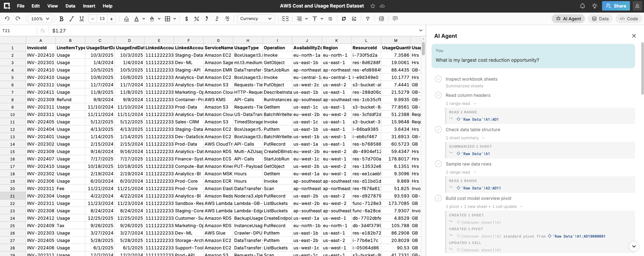Click the text color icon
This screenshot has width=644, height=256.
(x=136, y=18)
